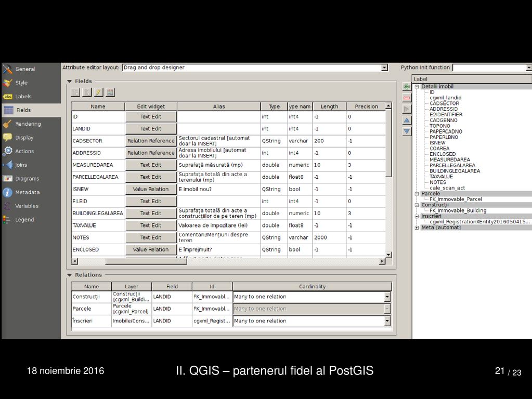Collapse Detalii imobil tree group

[x=417, y=87]
